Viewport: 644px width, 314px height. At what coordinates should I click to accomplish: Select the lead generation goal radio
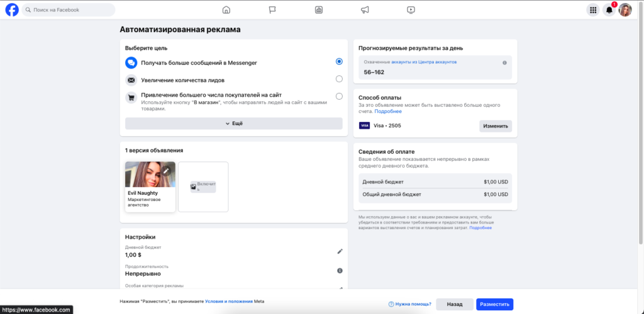pos(339,78)
